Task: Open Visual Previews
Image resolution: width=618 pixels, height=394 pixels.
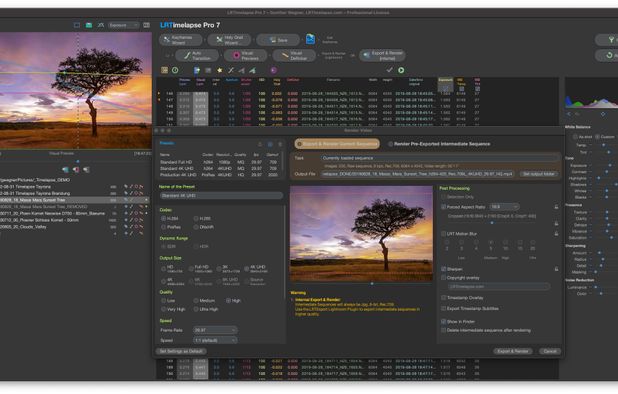Action: [x=246, y=55]
